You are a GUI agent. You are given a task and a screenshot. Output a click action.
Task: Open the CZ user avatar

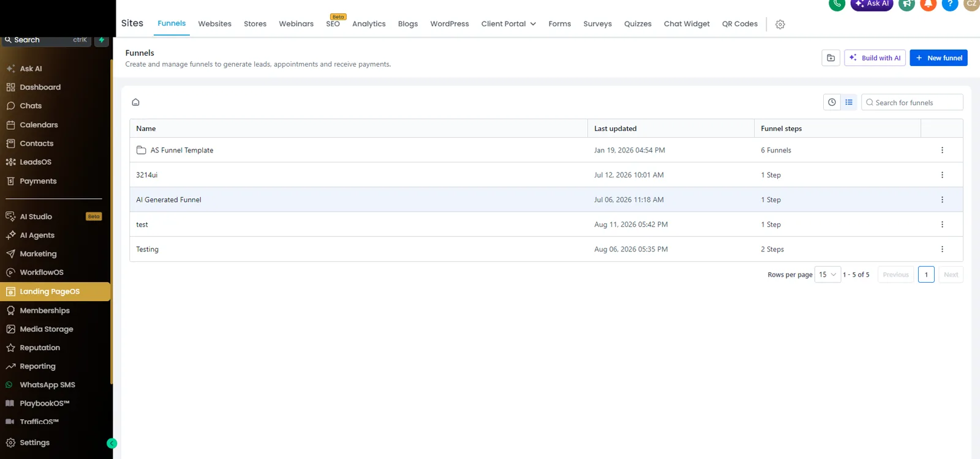(x=971, y=4)
